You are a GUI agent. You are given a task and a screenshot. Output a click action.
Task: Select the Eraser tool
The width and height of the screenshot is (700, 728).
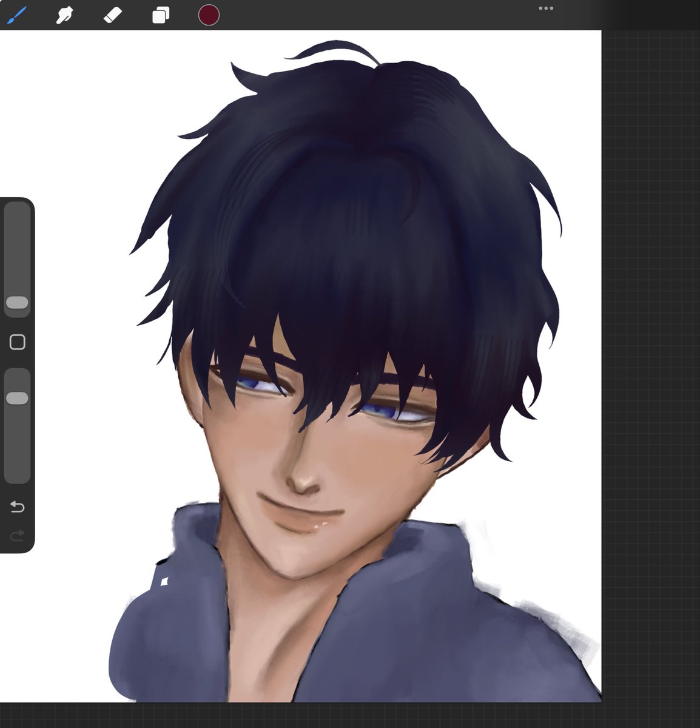tap(113, 15)
